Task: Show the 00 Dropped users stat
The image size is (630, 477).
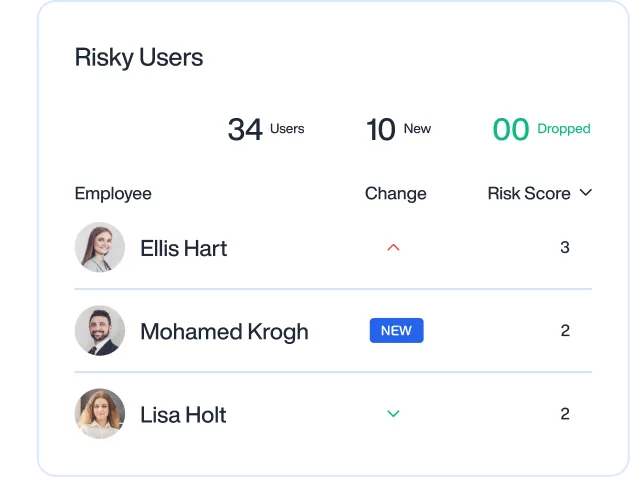Action: (541, 129)
